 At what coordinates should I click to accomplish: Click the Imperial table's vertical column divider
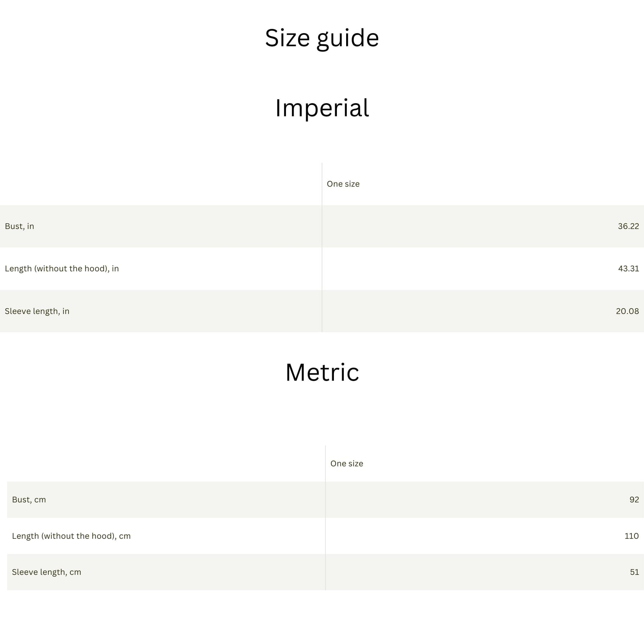[x=322, y=247]
